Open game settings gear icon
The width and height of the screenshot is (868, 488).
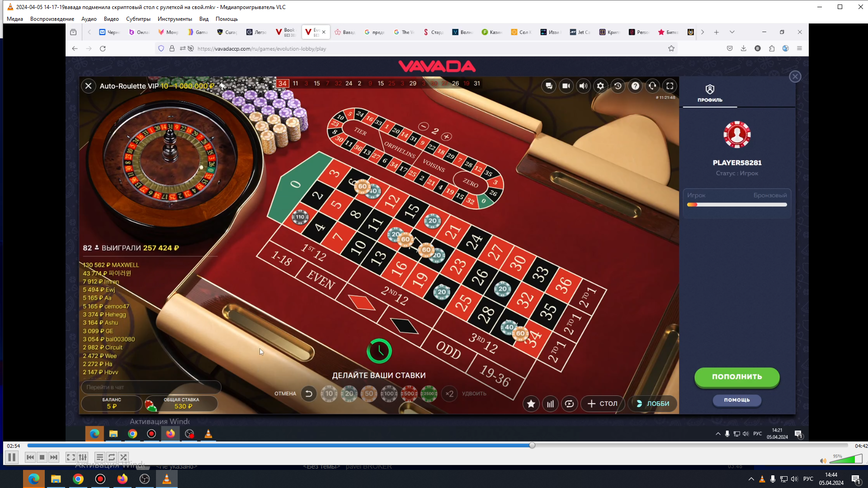tap(600, 86)
